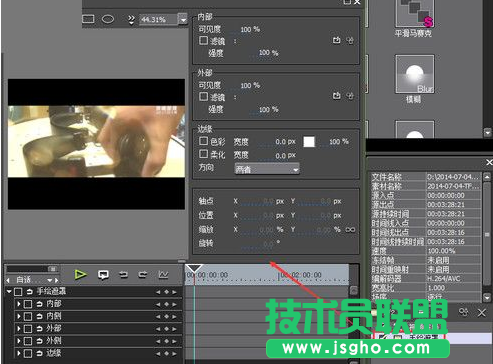
Task: Click information panel scroll-up arrow
Action: tap(487, 176)
